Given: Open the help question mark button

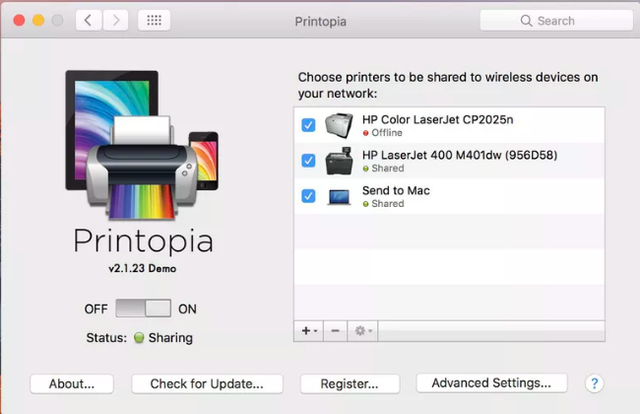Looking at the screenshot, I should pos(595,383).
